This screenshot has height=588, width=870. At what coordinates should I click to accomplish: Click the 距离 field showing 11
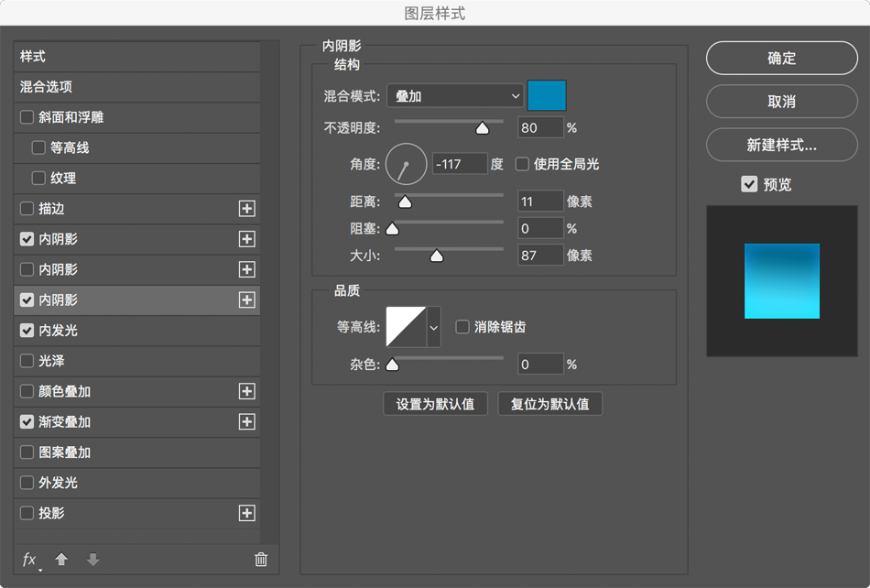click(540, 201)
